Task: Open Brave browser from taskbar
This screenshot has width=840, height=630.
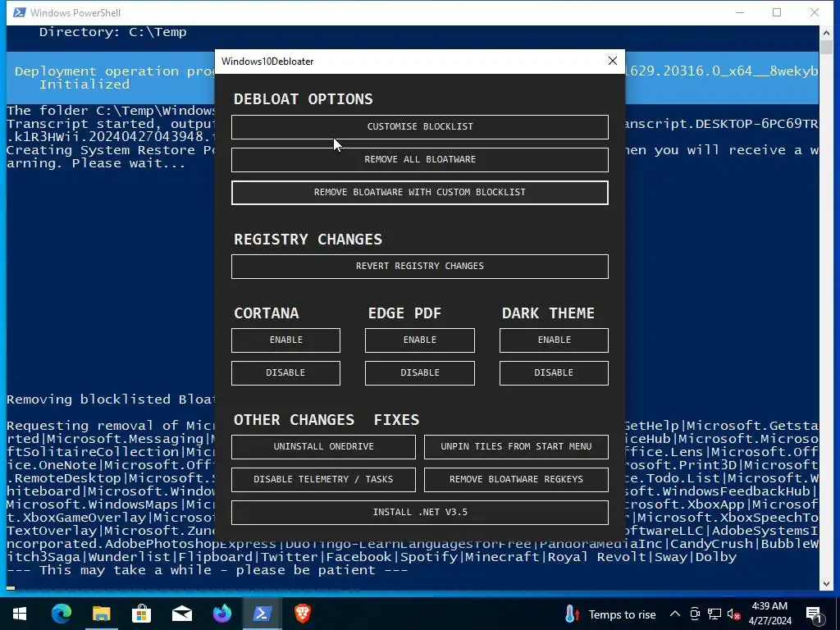Action: point(302,614)
